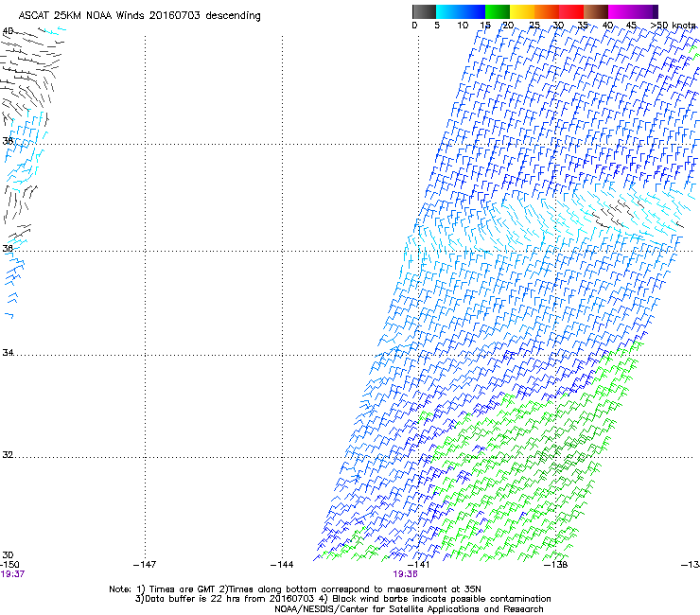Screen dimensions: 700x615
Task: Click the latitude label '32'
Action: (8, 455)
